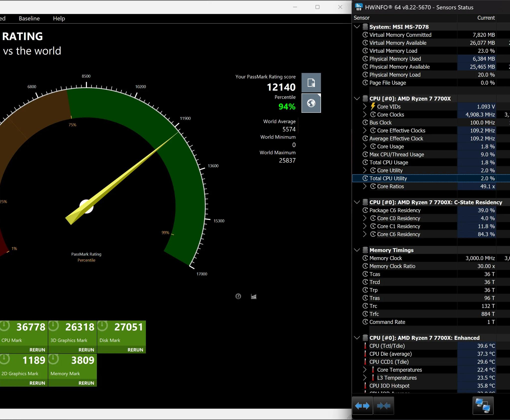Expand the Core Temperatures sensor row
510x420 pixels.
(x=365, y=370)
